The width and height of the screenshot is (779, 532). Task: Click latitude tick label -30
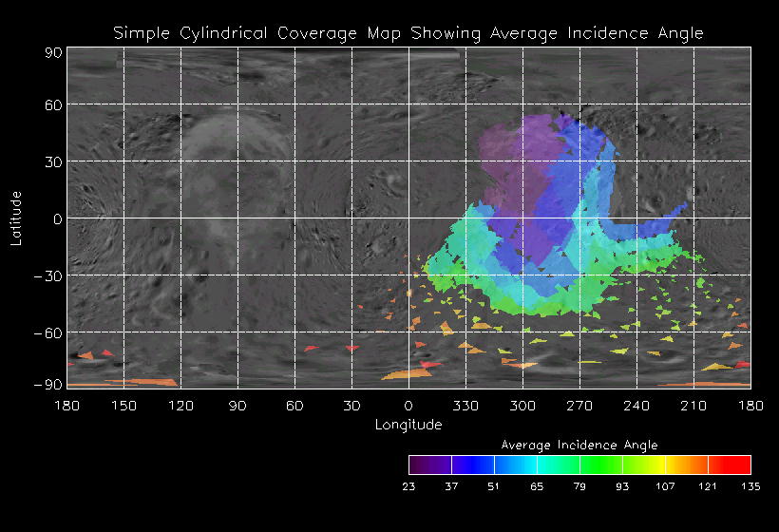coord(48,275)
